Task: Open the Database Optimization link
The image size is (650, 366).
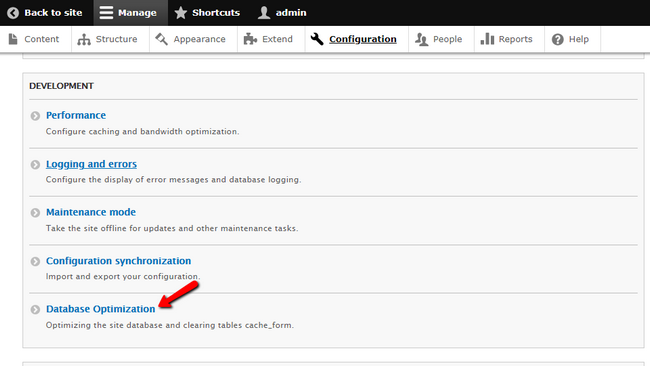Action: (x=101, y=309)
